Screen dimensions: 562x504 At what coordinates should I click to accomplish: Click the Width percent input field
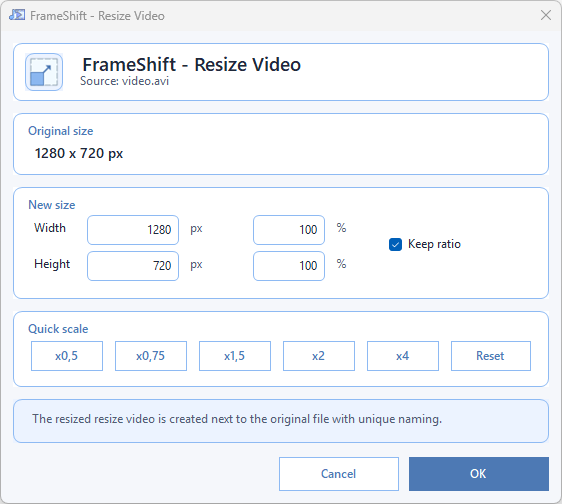[x=289, y=230]
